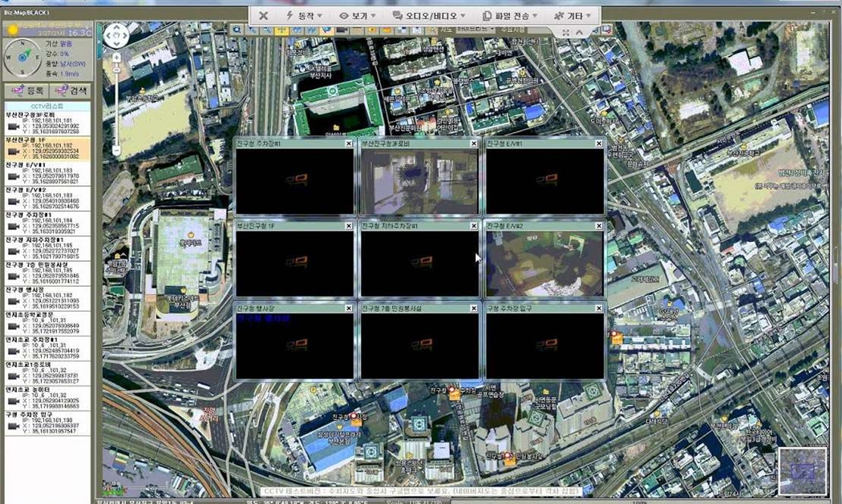
Task: Open the 동작 dropdown menu
Action: tap(304, 15)
